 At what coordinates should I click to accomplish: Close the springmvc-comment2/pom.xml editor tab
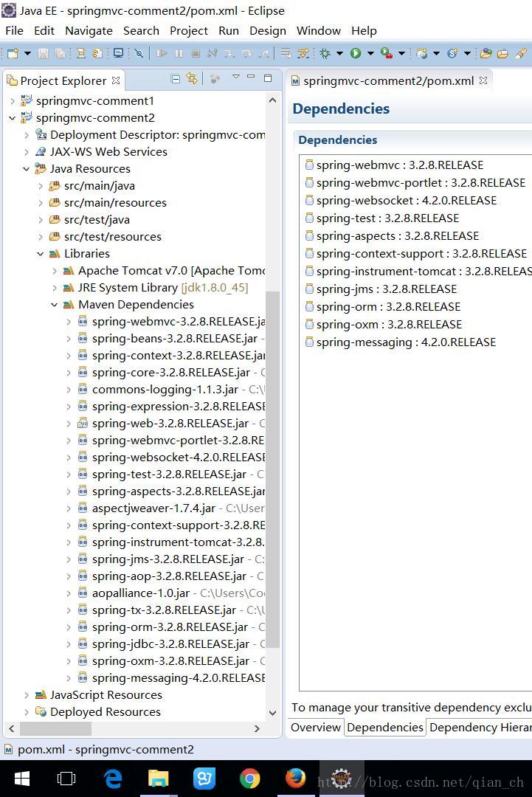pos(483,81)
